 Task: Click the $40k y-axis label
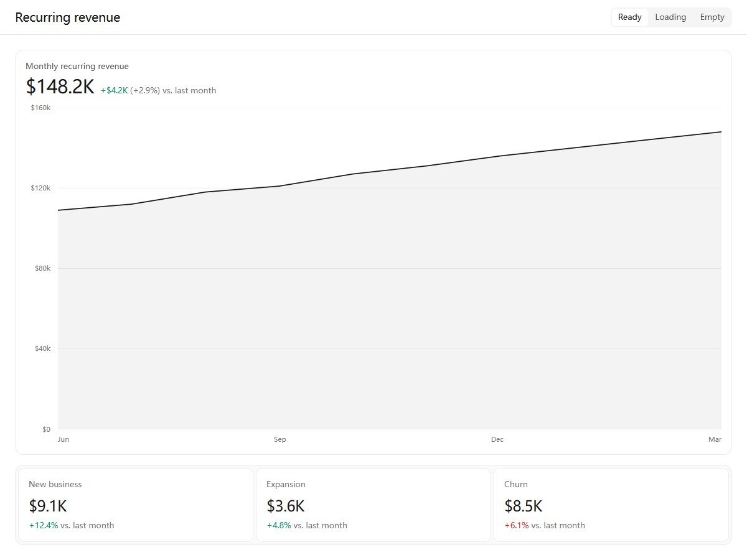point(43,348)
